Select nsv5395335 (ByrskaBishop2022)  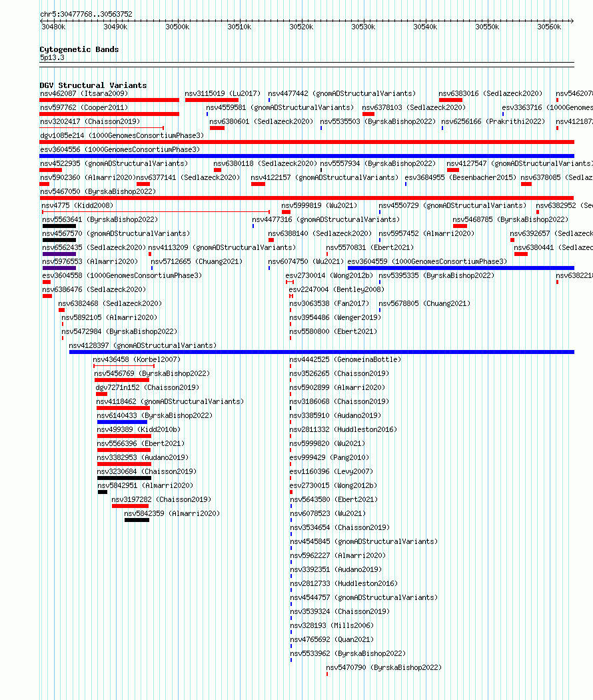[x=436, y=275]
